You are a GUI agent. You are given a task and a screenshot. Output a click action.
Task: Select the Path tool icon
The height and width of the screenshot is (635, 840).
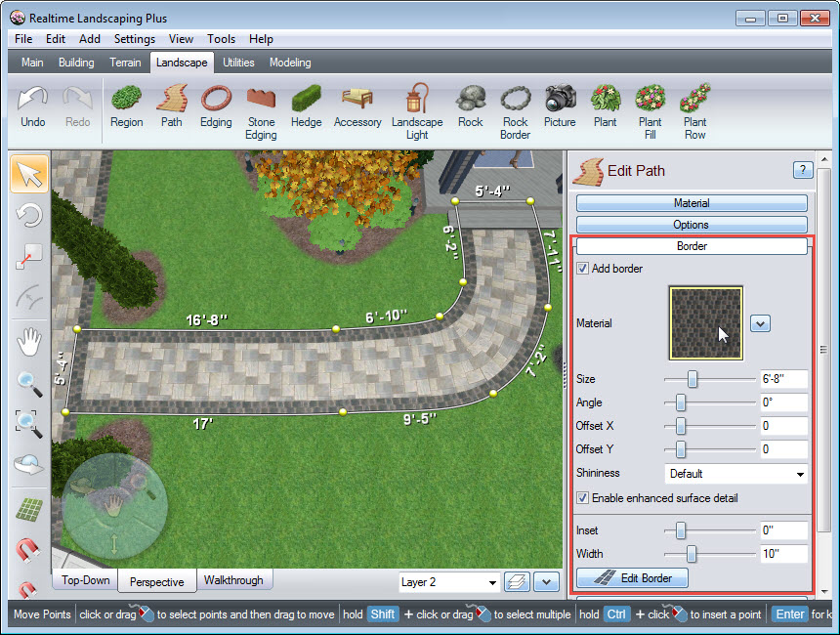[x=172, y=107]
